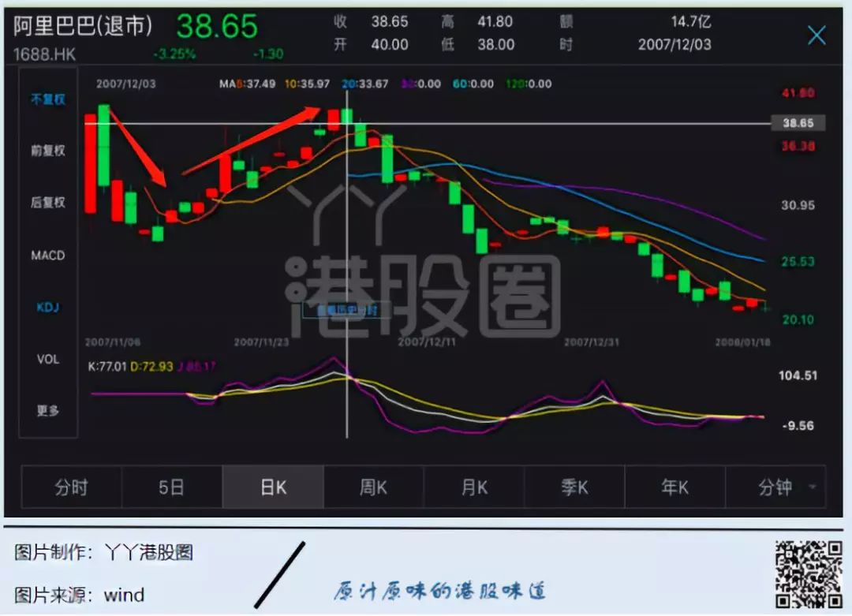
Task: Click the header date 2007/12/03
Action: [x=674, y=44]
